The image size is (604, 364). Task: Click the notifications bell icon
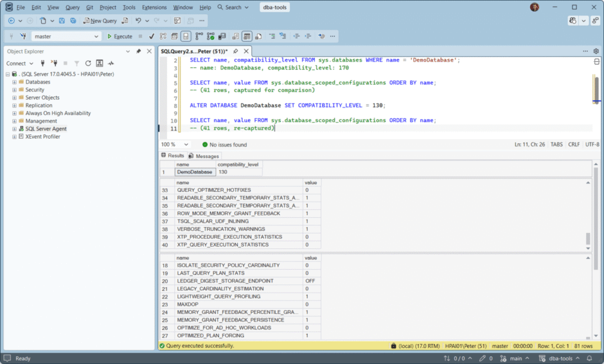[x=589, y=358]
